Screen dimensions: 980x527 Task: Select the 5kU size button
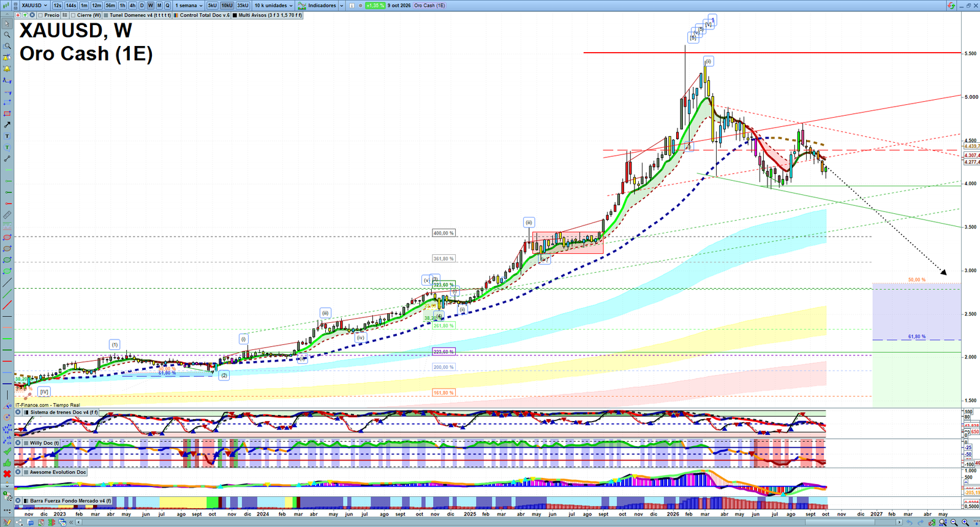click(x=213, y=6)
